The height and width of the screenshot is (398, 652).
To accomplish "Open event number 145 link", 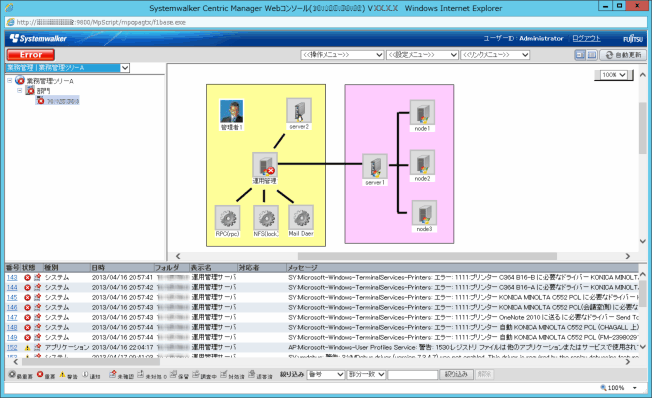I will pyautogui.click(x=12, y=297).
